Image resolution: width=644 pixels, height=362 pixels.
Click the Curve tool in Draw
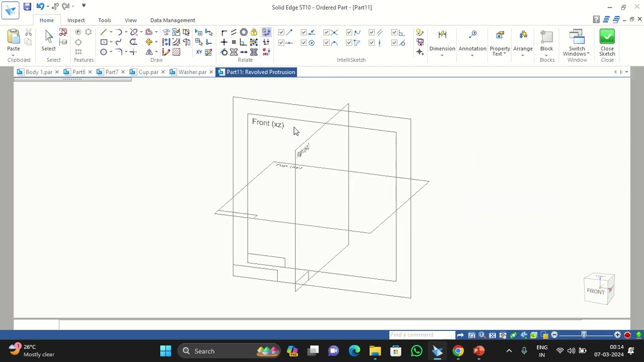[118, 42]
